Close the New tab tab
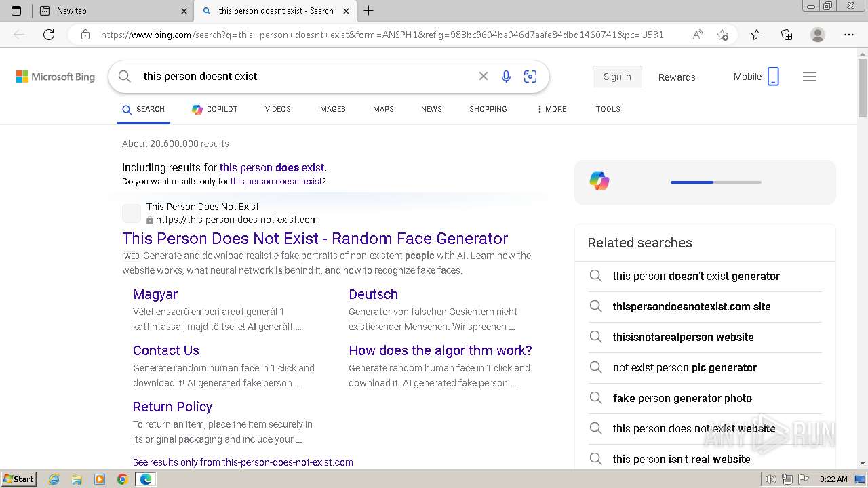 click(x=184, y=11)
